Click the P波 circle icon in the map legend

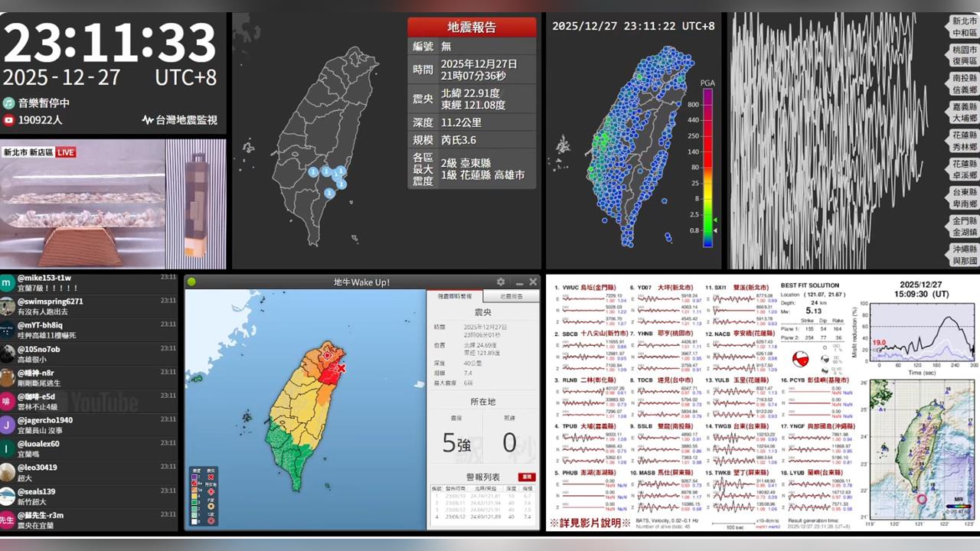[211, 506]
